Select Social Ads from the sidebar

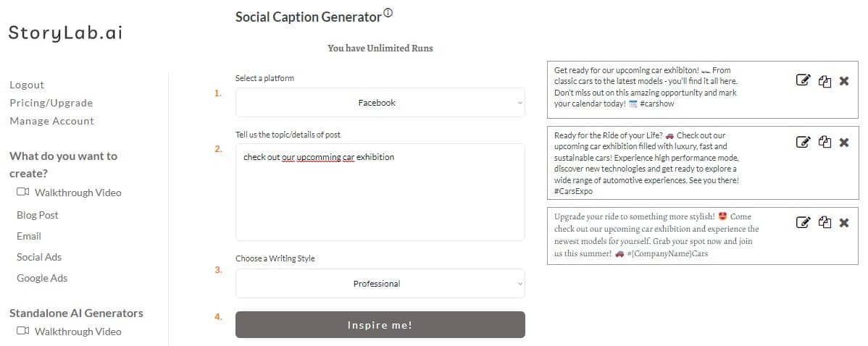coord(39,257)
